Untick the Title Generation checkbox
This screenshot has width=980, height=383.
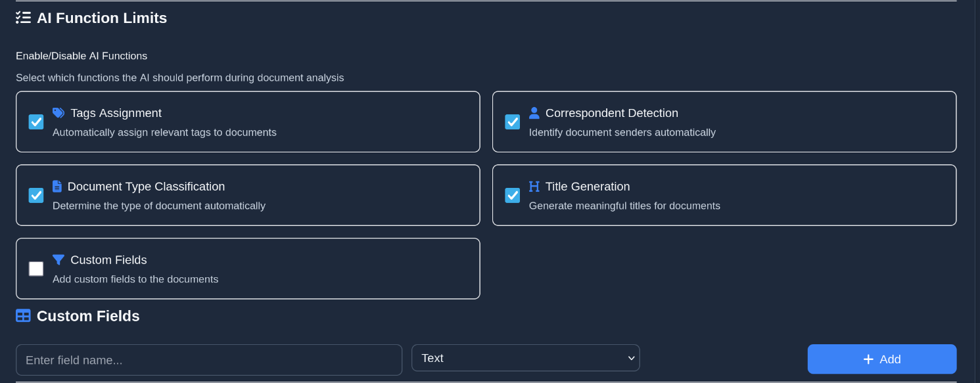pyautogui.click(x=513, y=196)
